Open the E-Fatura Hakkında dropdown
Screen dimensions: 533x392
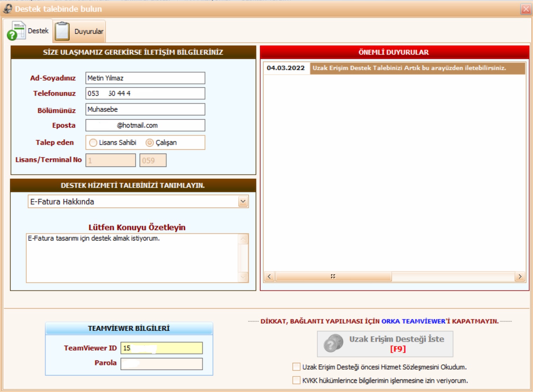pyautogui.click(x=243, y=202)
